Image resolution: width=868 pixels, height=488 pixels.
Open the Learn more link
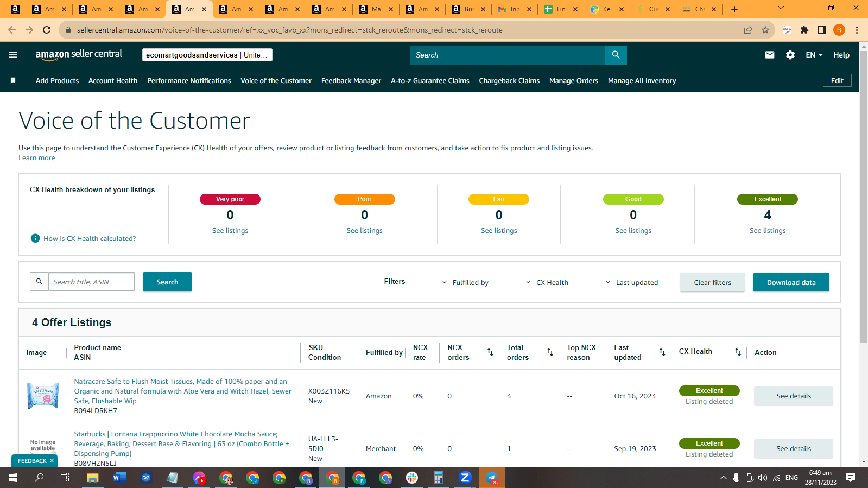click(x=36, y=158)
